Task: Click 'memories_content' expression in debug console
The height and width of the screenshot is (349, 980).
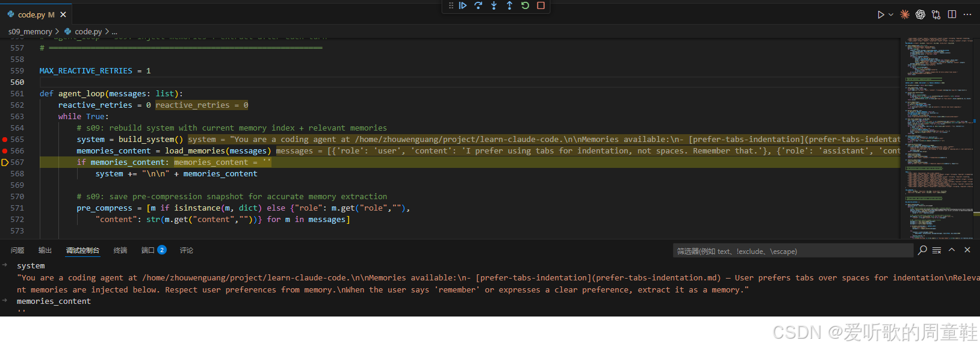Action: click(54, 301)
